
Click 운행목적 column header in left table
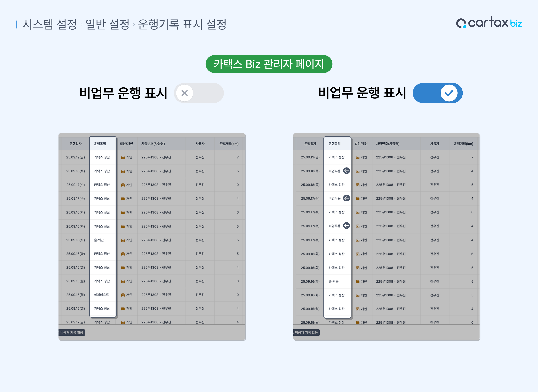click(100, 144)
